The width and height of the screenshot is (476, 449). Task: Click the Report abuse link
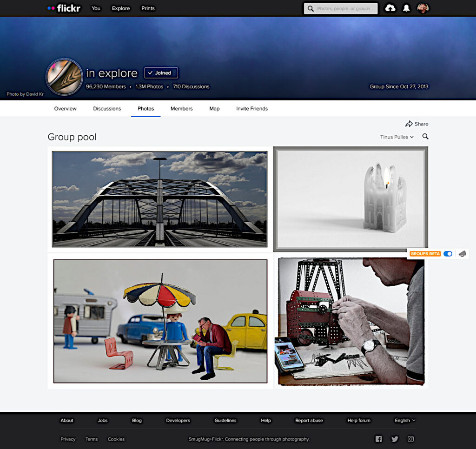(x=309, y=421)
